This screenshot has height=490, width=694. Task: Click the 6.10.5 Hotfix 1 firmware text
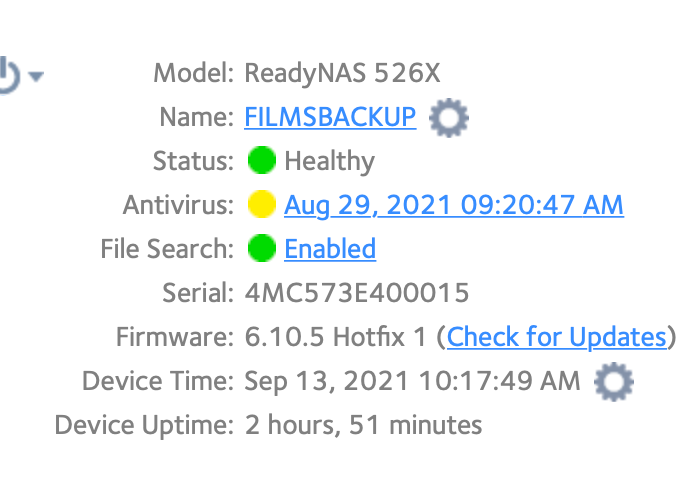click(x=337, y=337)
